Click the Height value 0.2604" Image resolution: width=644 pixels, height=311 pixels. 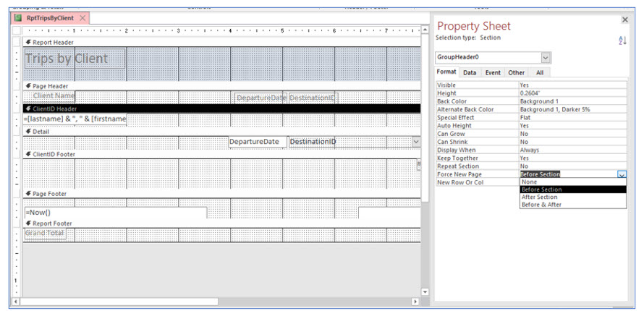pos(573,93)
